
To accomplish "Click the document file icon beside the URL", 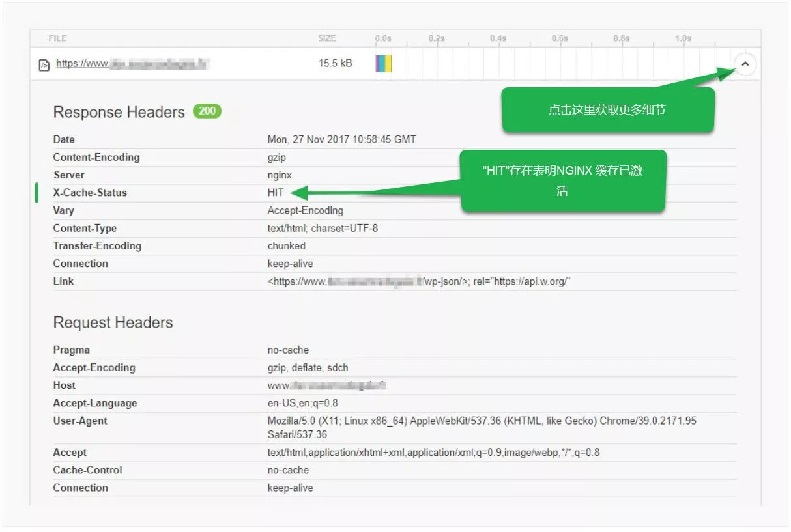I will coord(44,64).
